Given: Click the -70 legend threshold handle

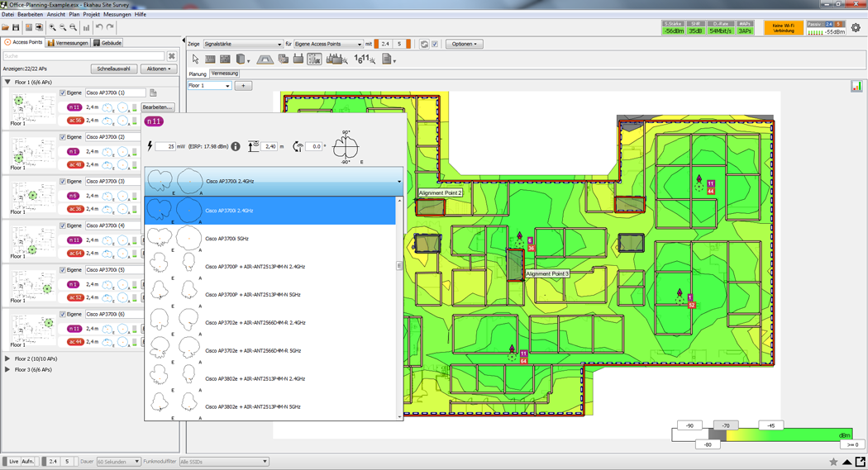Looking at the screenshot, I should (x=725, y=425).
